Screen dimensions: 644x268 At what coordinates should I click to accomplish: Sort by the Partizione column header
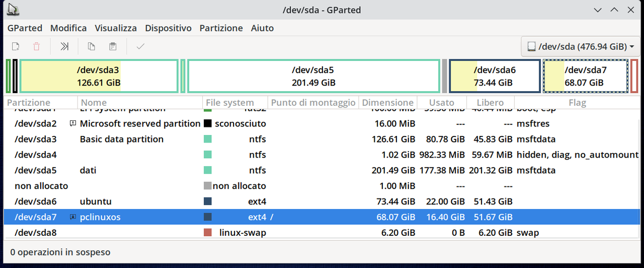point(40,103)
